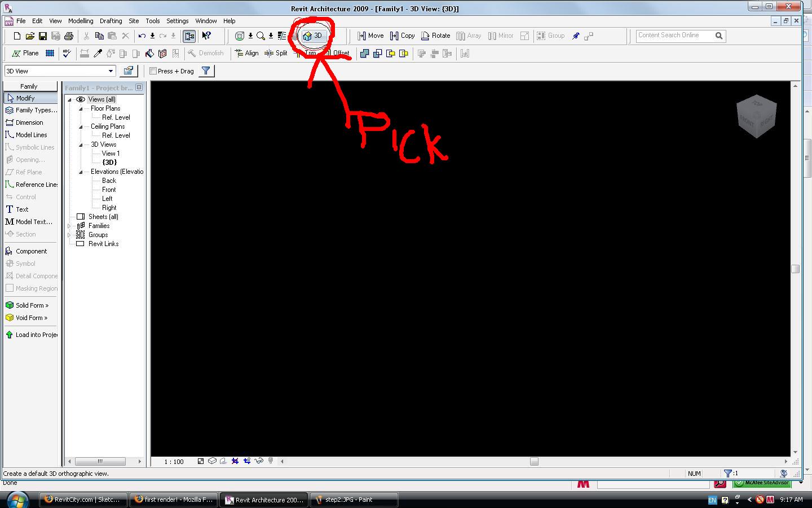The height and width of the screenshot is (508, 812).
Task: Select the Copy tool
Action: 403,36
